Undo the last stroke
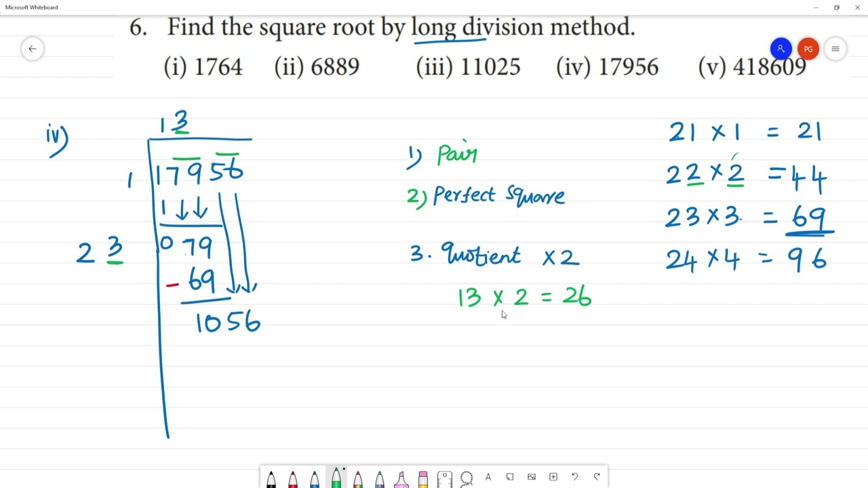This screenshot has height=488, width=868. click(575, 477)
